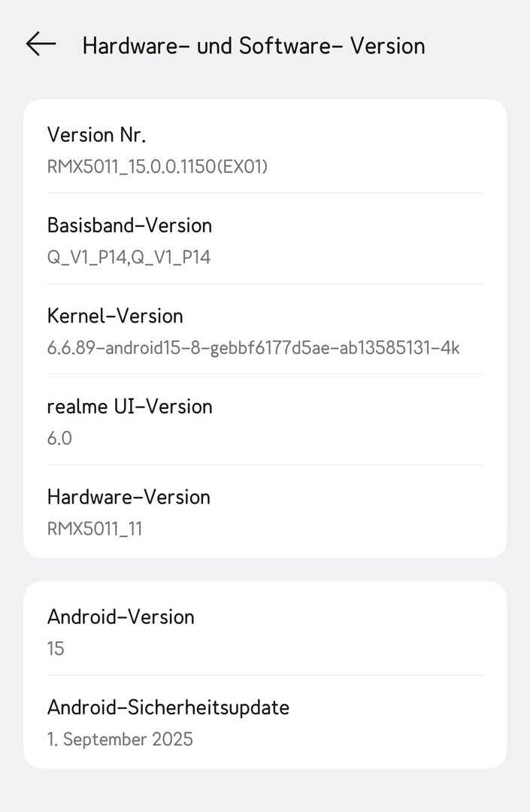This screenshot has width=530, height=812.
Task: Select the RMX5011_11 hardware value
Action: 95,529
